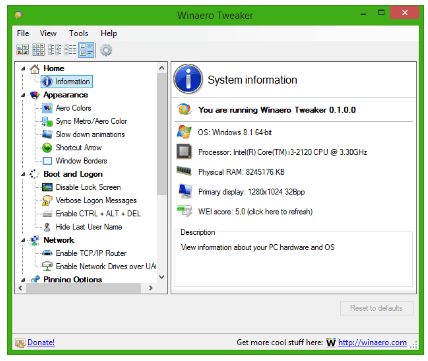Image resolution: width=428 pixels, height=361 pixels.
Task: Collapse the Home tree node
Action: pos(23,69)
